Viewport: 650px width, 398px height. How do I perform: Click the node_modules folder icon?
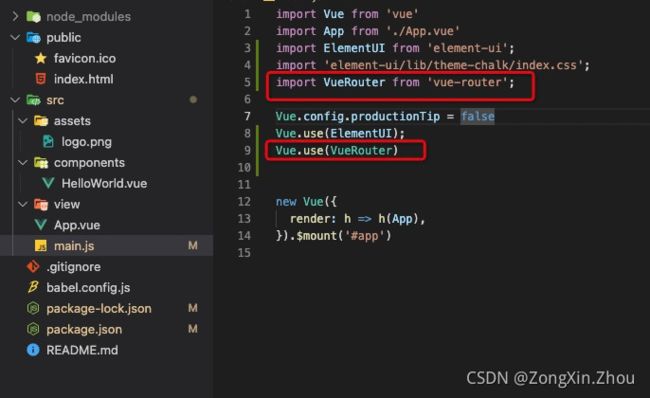pos(34,17)
